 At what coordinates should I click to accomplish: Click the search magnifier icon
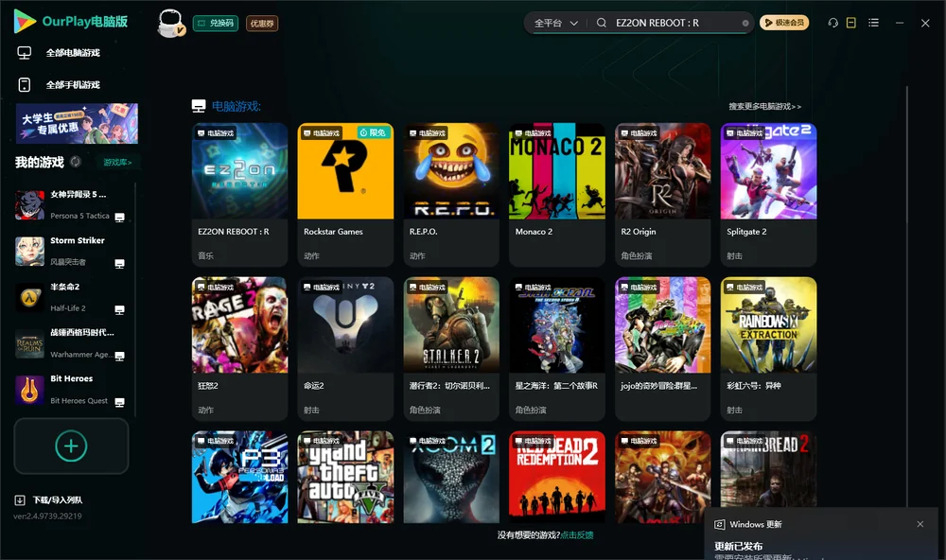tap(602, 23)
